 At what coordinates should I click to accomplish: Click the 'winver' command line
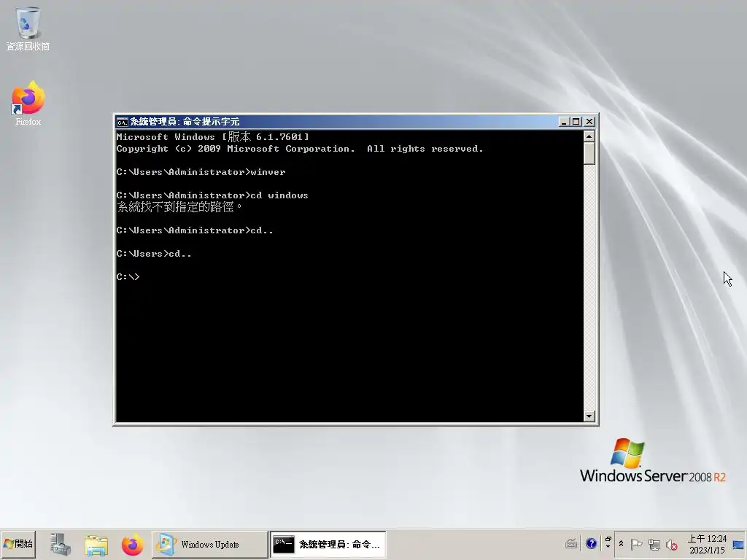[201, 172]
